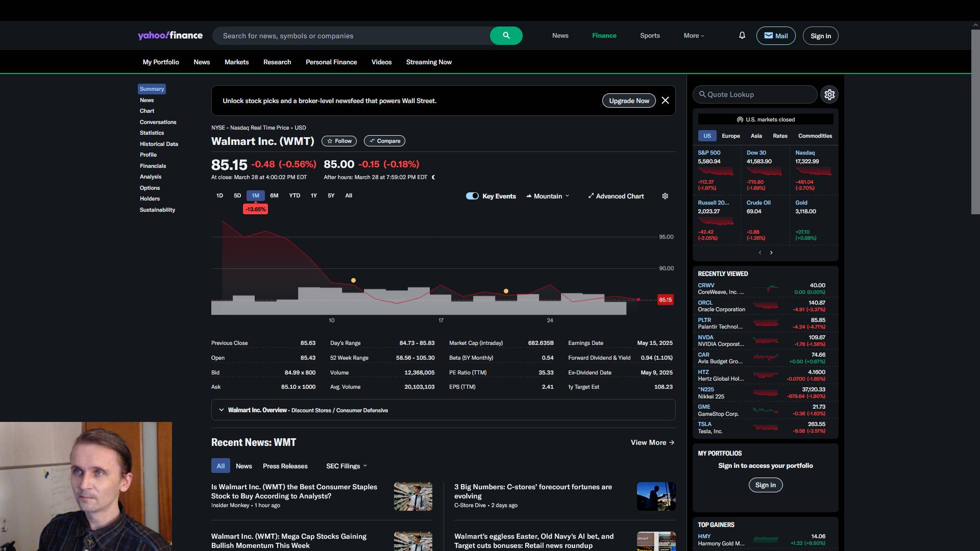Open View More news link

(x=652, y=442)
